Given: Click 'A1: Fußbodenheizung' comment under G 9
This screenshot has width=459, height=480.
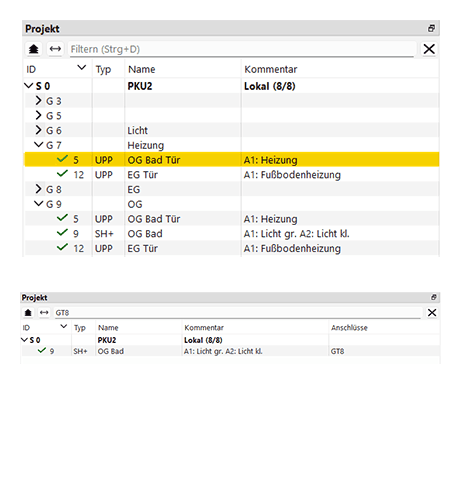Looking at the screenshot, I should (x=292, y=248).
